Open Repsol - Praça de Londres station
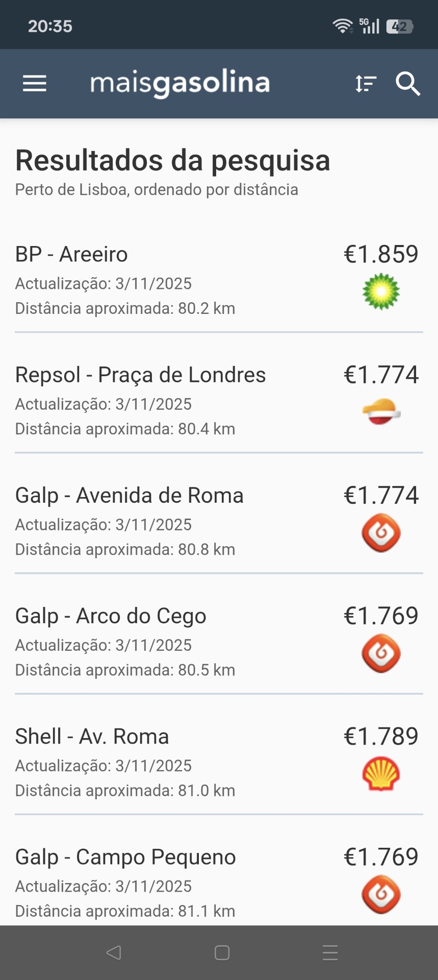This screenshot has width=438, height=980. (x=140, y=375)
